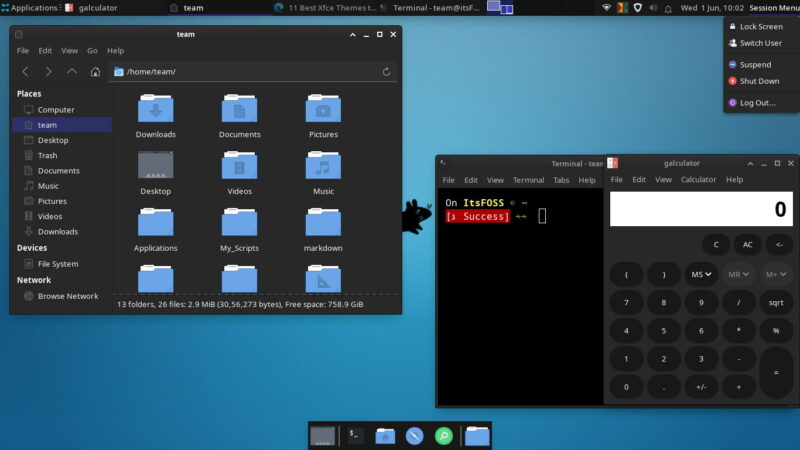Choose Switch User in session menu
The height and width of the screenshot is (450, 800).
pos(761,43)
